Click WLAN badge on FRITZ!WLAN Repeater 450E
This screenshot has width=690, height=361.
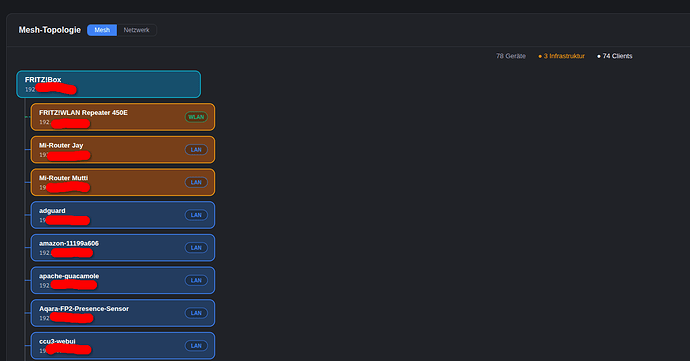coord(196,117)
